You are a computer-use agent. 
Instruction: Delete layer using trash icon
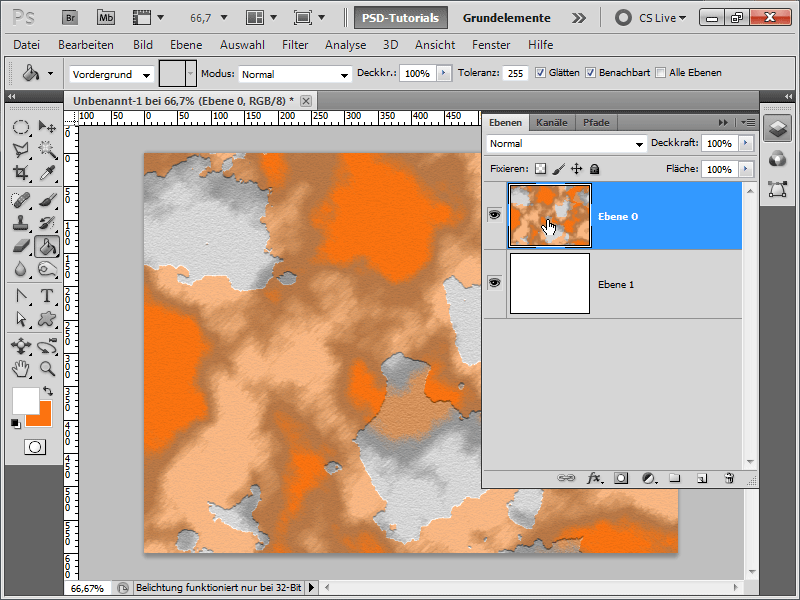coord(729,478)
